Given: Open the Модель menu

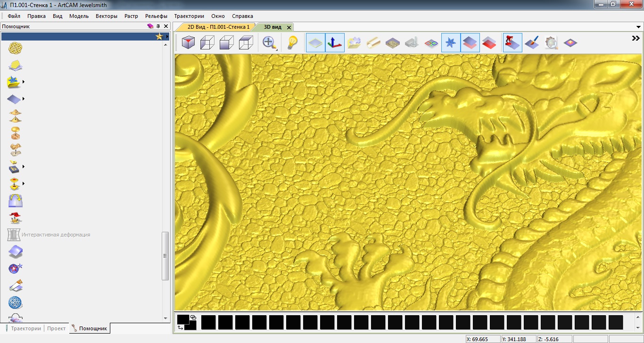Looking at the screenshot, I should click(x=79, y=16).
